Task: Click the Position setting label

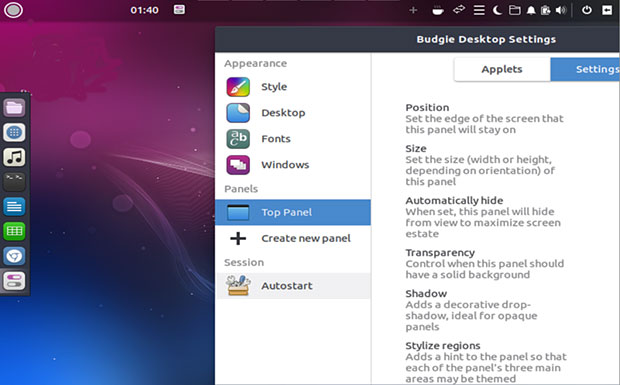Action: point(427,108)
